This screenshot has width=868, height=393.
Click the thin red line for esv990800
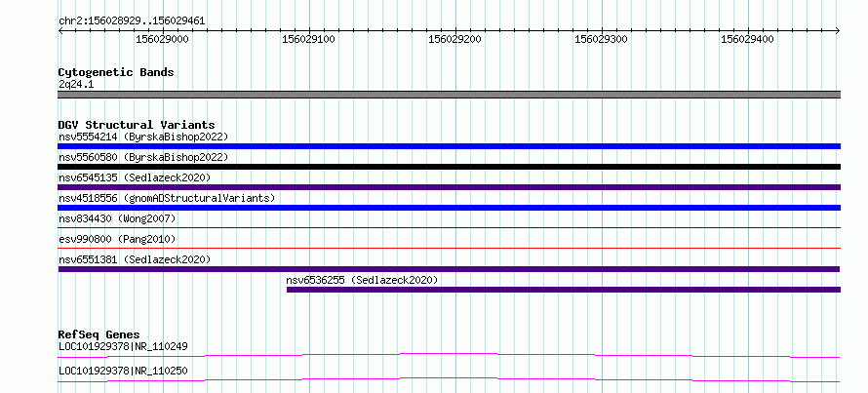tap(449, 248)
